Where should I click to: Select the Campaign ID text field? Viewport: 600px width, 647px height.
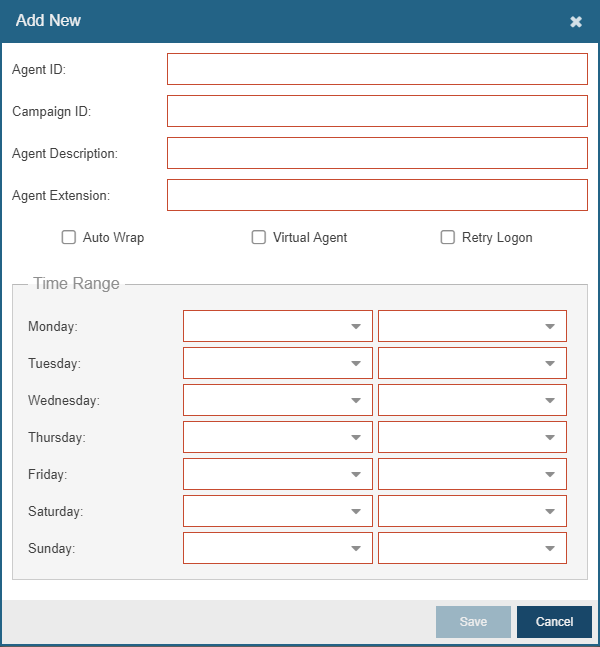pos(377,111)
